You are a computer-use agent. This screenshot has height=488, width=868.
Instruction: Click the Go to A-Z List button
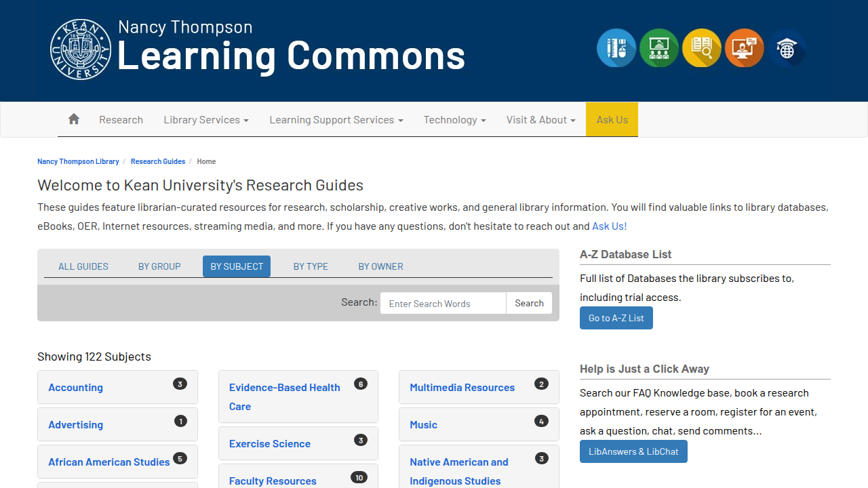[616, 318]
